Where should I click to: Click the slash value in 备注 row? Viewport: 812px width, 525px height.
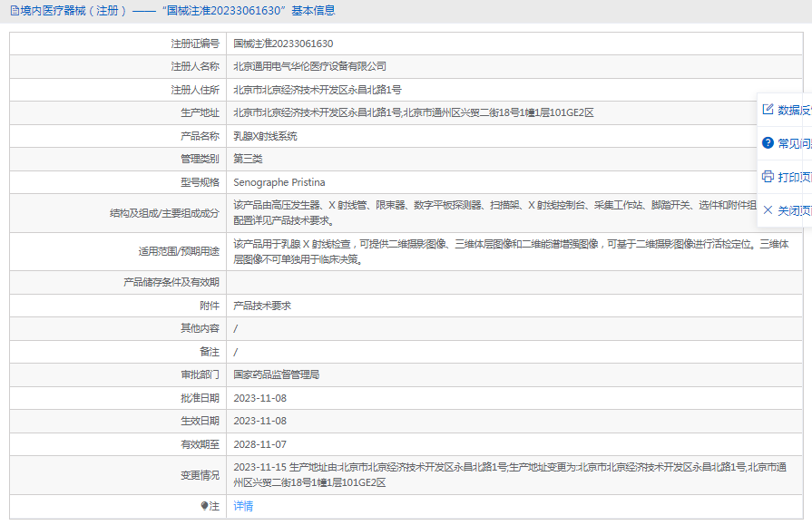236,352
